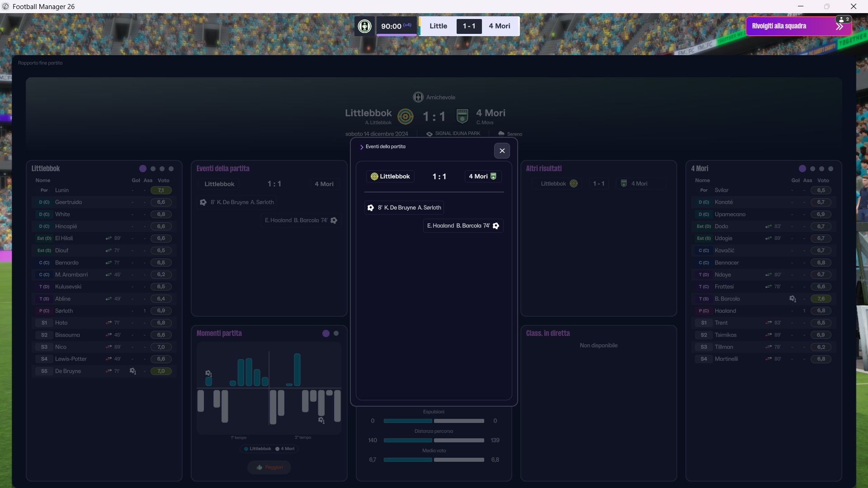Toggle the Littlebbok legend entry under the momentum chart

258,449
